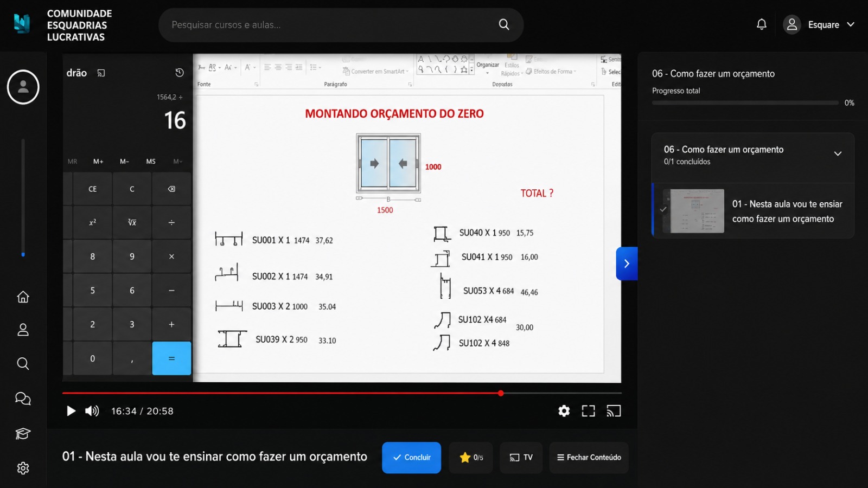
Task: Click the calculator minus key
Action: pyautogui.click(x=171, y=291)
